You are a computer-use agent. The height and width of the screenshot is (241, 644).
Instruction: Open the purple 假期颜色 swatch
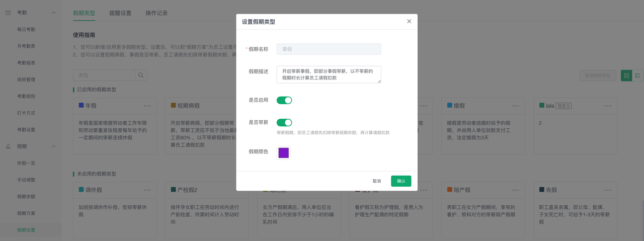284,153
